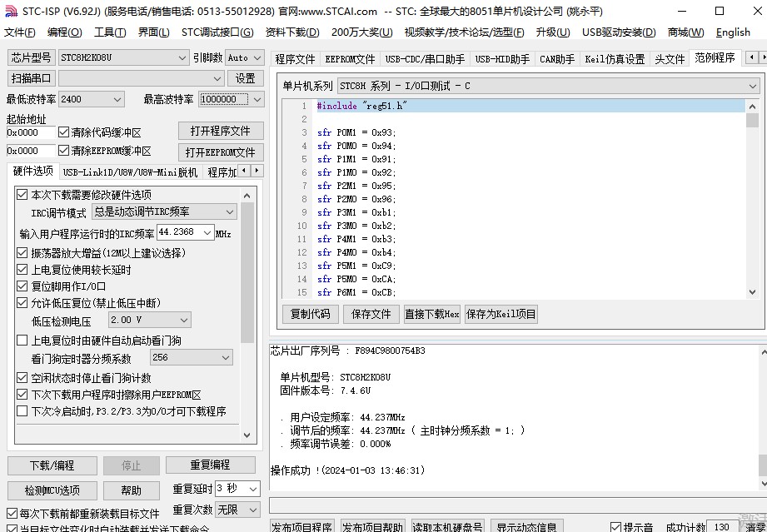Click 直接下载Hex button
The image size is (767, 532).
coord(432,314)
